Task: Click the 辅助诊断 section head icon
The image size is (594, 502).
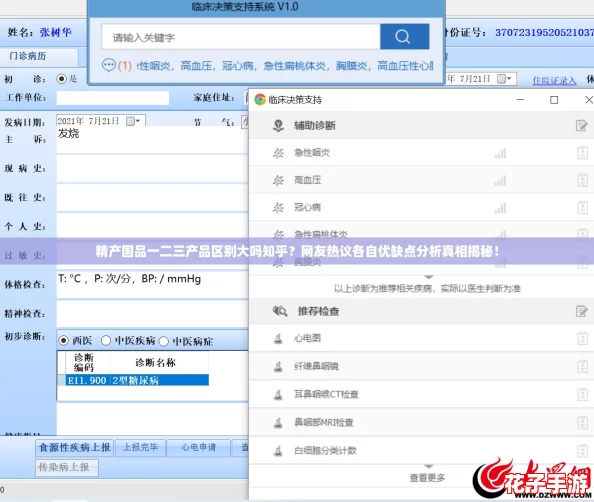Action: [278, 125]
